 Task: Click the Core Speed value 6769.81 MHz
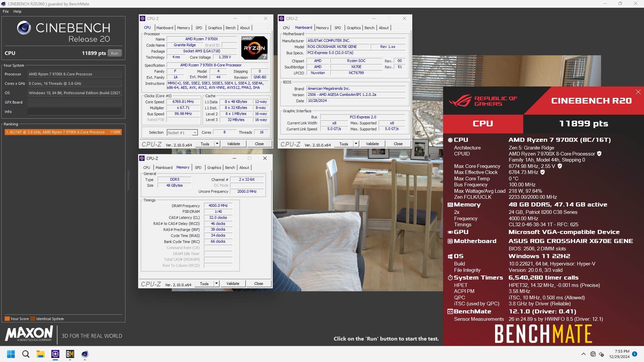[x=183, y=102]
